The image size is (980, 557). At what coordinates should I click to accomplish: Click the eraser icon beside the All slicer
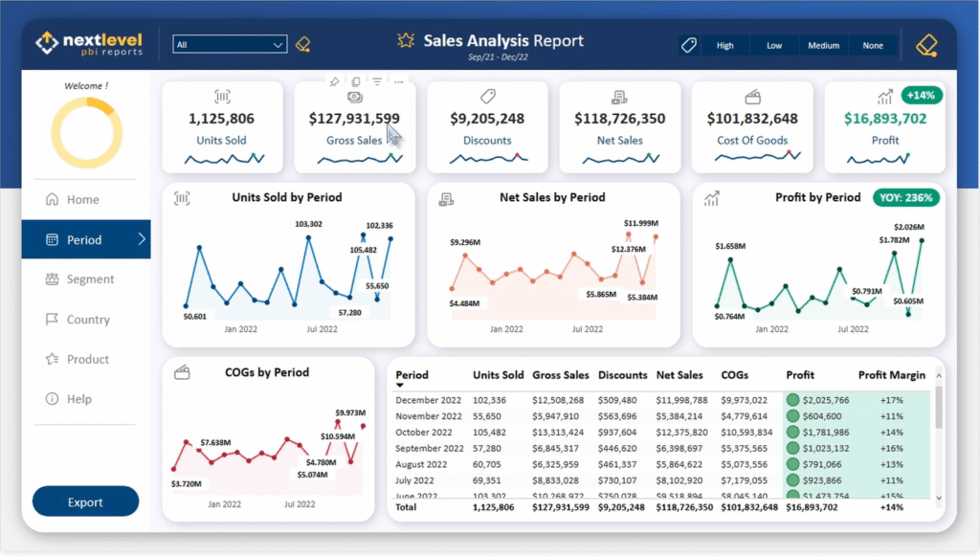303,44
